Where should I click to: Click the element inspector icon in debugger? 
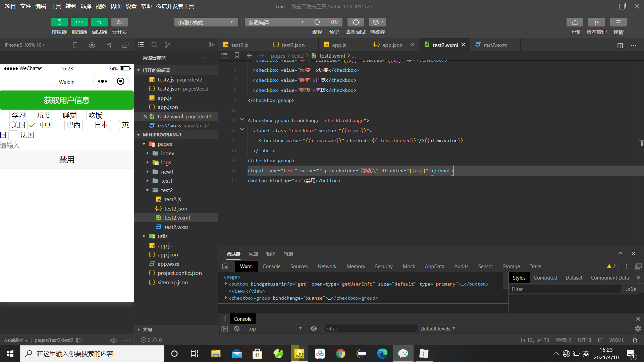[x=225, y=266]
